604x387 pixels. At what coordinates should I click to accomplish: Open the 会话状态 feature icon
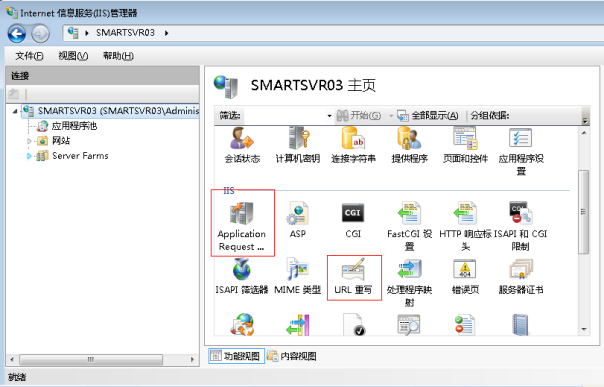(242, 146)
